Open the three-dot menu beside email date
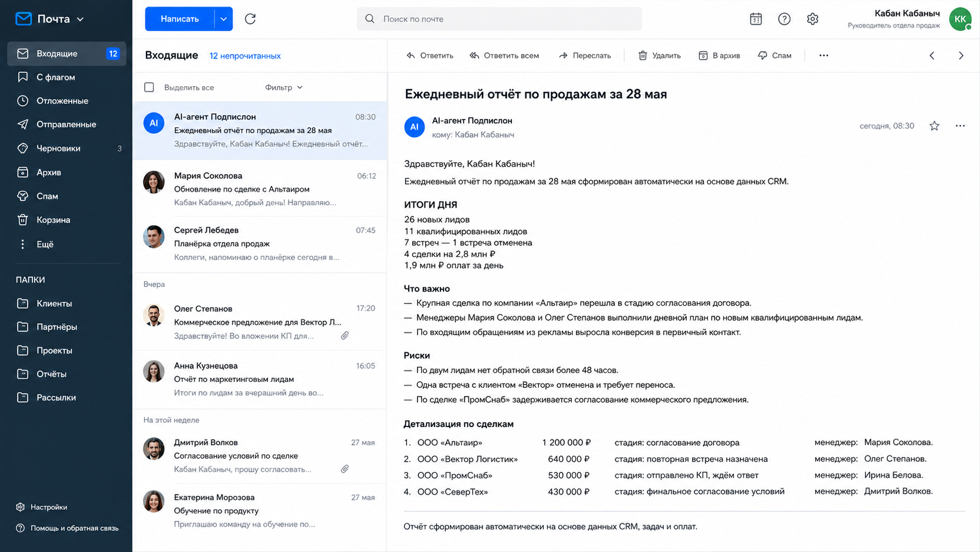Viewport: 980px width, 552px height. (x=960, y=126)
